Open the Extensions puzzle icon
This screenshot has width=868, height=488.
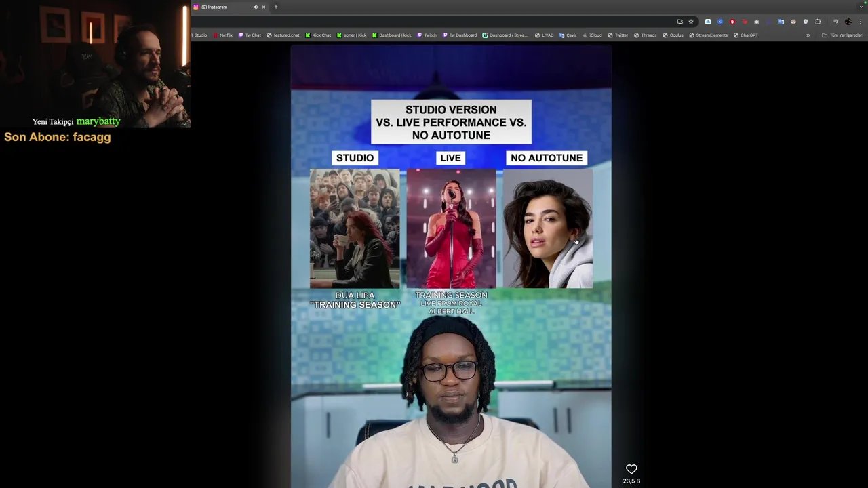(x=818, y=22)
